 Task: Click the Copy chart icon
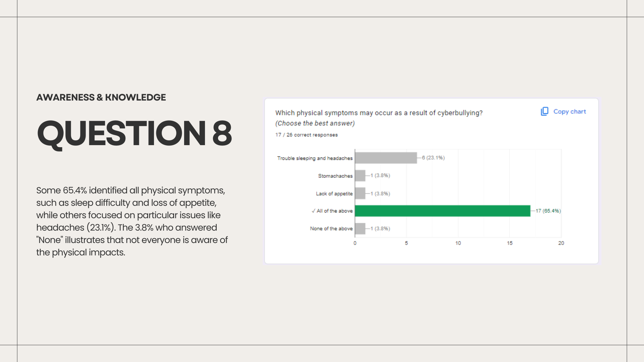[x=544, y=111]
